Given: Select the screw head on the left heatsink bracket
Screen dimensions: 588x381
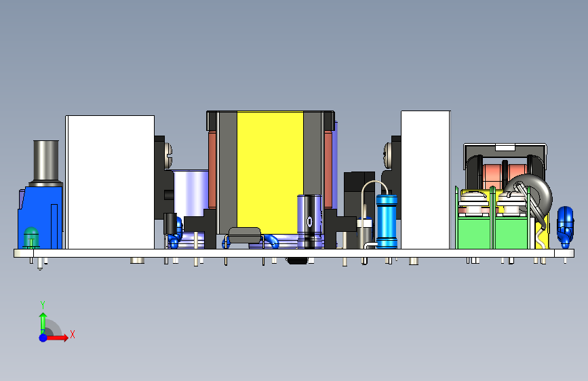Looking at the screenshot, I should click(x=168, y=155).
